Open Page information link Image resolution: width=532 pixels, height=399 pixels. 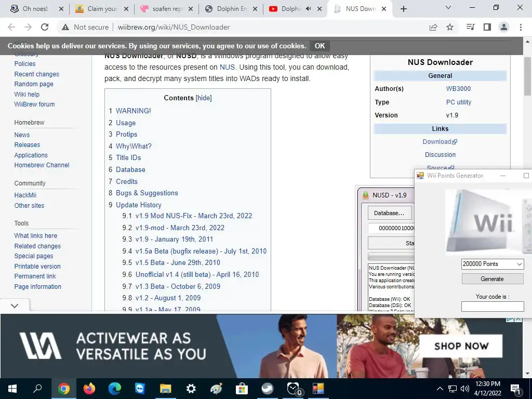click(x=37, y=287)
